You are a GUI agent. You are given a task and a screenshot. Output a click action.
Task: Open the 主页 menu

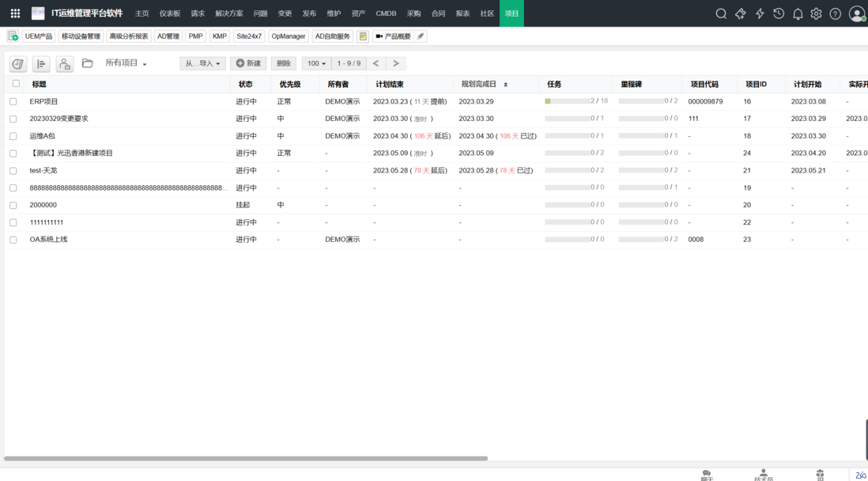coord(142,13)
